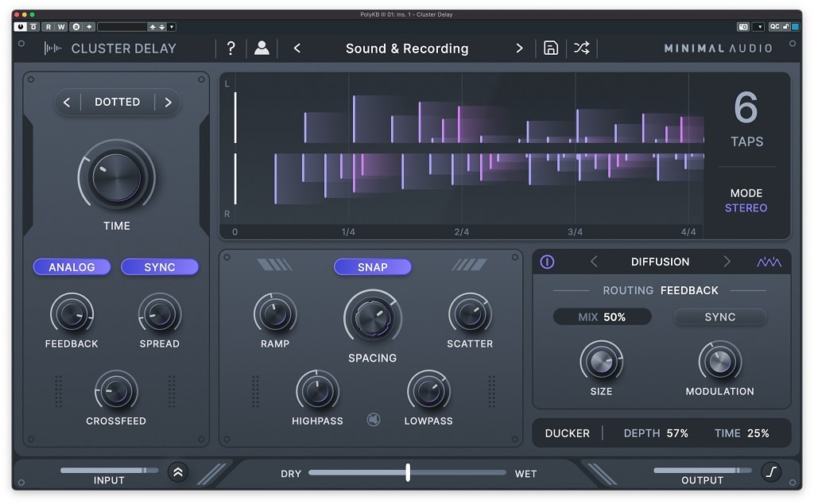Click the Cluster Delay waveform logo
The width and height of the screenshot is (814, 504).
pos(53,48)
